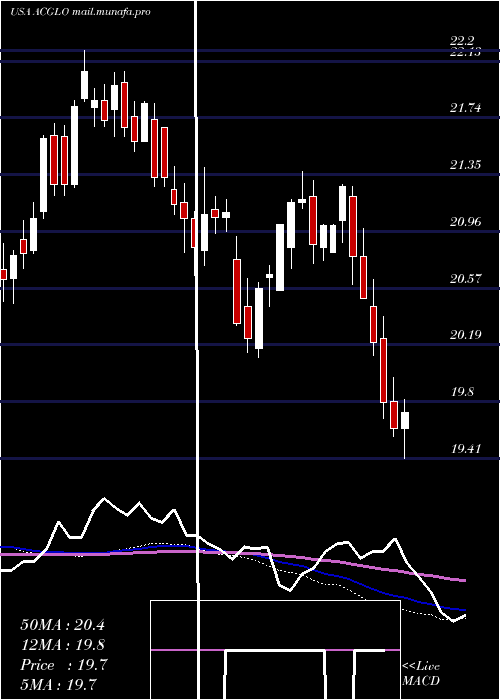Image resolution: width=500 pixels, height=700 pixels.
Task: Select the 21.35 price axis label
Action: [466, 165]
